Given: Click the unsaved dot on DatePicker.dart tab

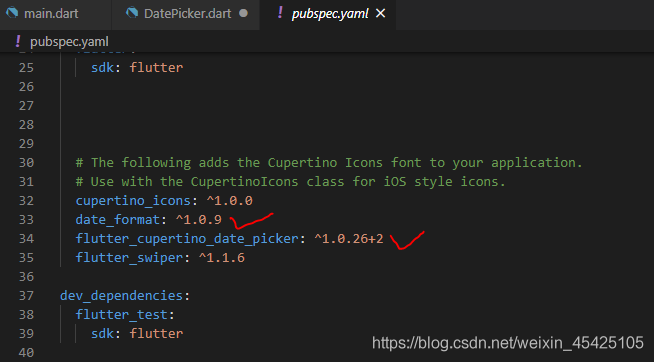Looking at the screenshot, I should (243, 13).
